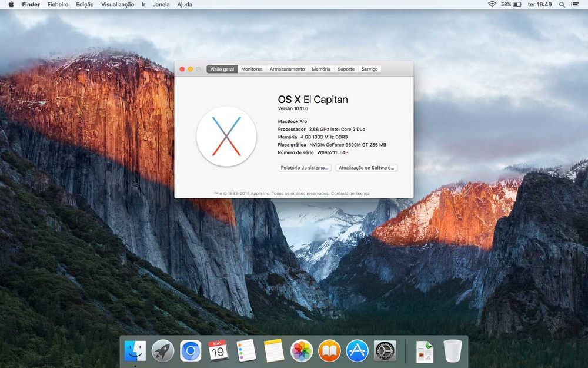Open Calendar showing 19 in Dock

pyautogui.click(x=218, y=351)
